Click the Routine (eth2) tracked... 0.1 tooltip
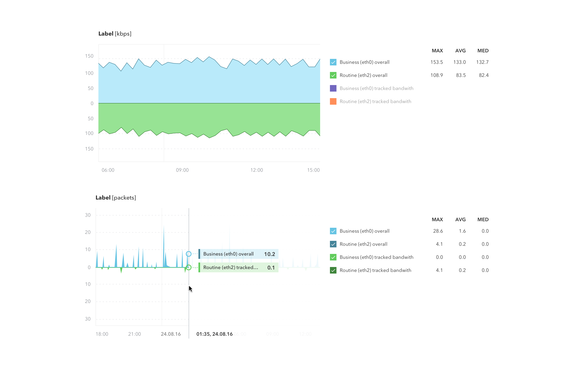This screenshot has width=588, height=368. pyautogui.click(x=238, y=267)
